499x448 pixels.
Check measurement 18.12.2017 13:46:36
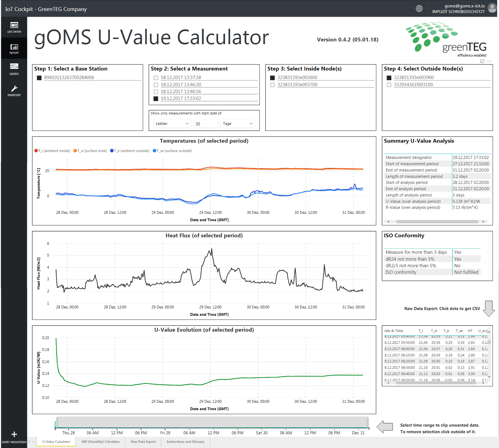point(156,92)
